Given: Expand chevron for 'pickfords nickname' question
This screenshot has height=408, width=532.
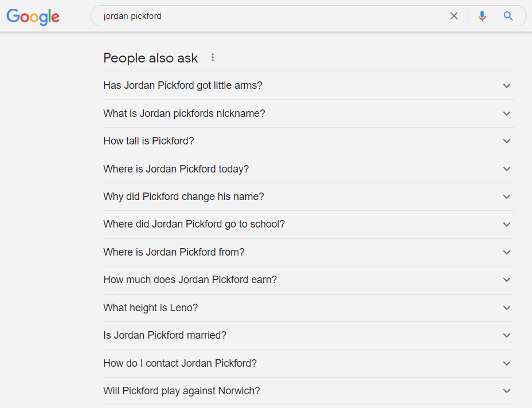Looking at the screenshot, I should (507, 113).
